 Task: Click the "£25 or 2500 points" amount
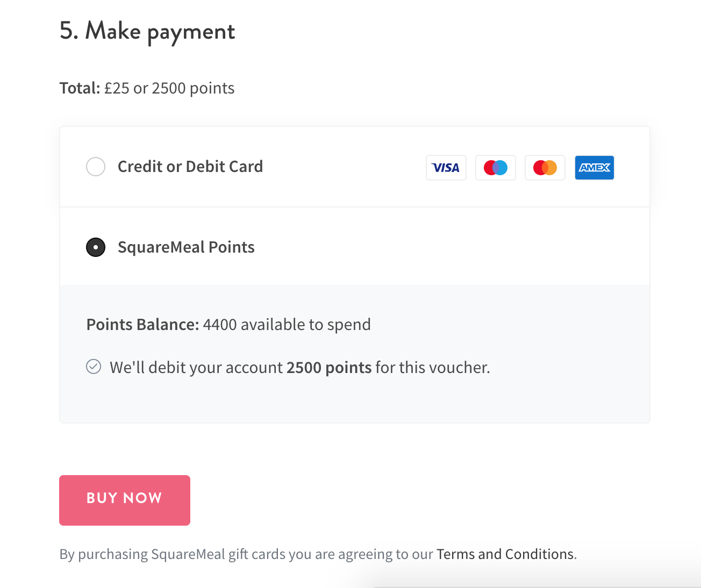[169, 88]
